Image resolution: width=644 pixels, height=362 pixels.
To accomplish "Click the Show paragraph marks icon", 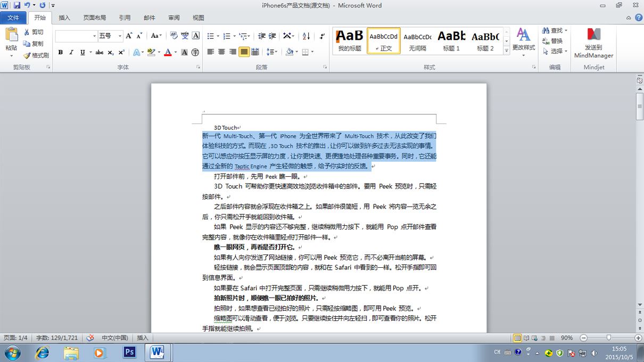I will tap(323, 36).
